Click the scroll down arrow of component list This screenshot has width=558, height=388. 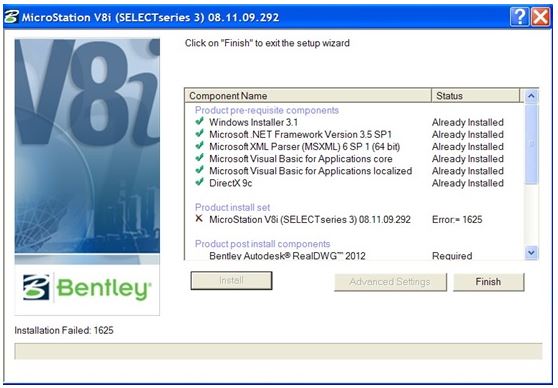531,253
